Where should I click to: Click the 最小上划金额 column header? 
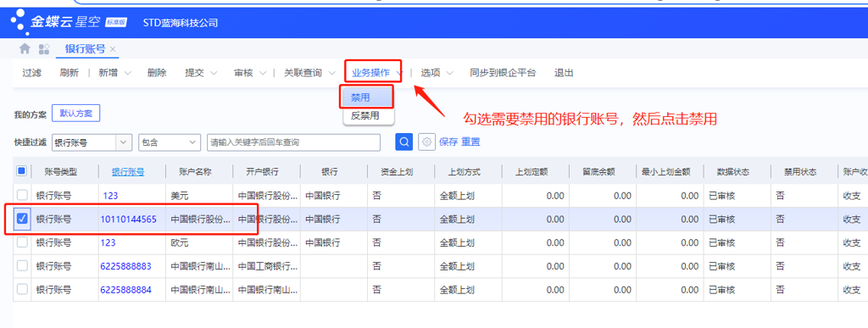666,172
